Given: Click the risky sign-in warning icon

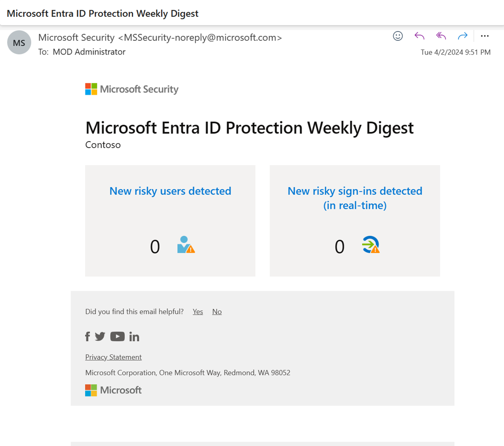Looking at the screenshot, I should point(370,245).
